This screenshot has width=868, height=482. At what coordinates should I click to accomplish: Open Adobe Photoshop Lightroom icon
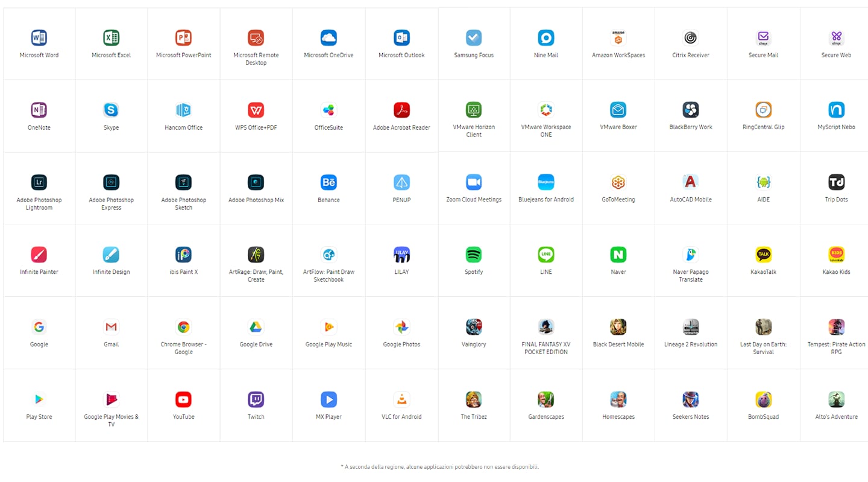39,182
